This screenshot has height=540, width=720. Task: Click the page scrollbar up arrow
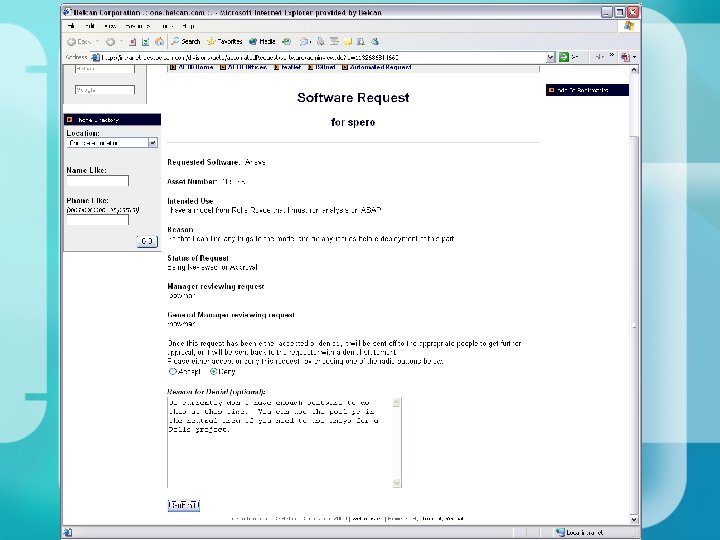634,70
